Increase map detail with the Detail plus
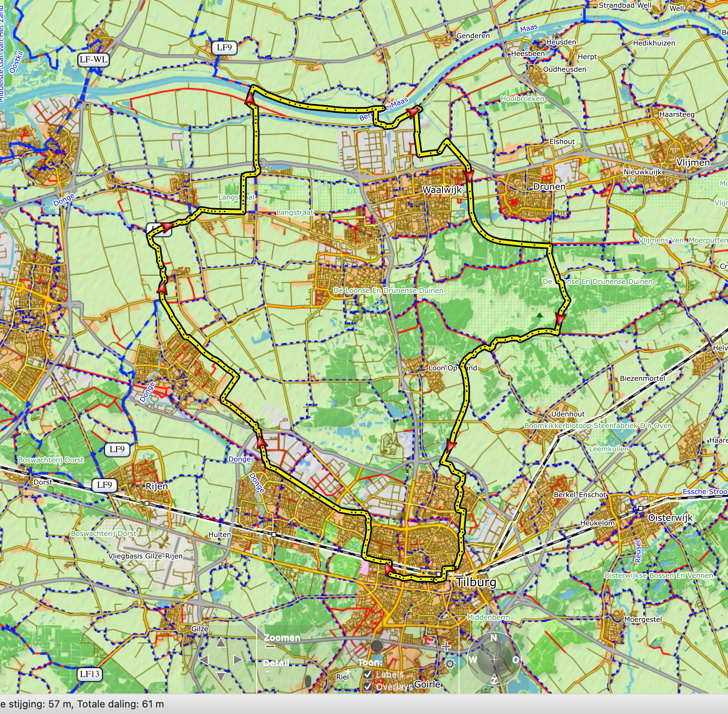Image resolution: width=728 pixels, height=714 pixels. (x=348, y=672)
